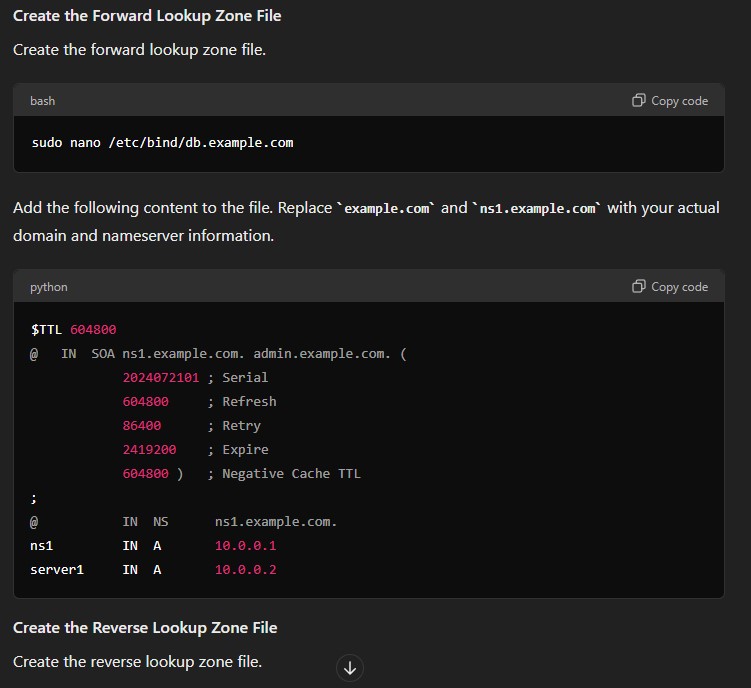The image size is (751, 688).
Task: Click the Retry value 86400
Action: coord(142,425)
